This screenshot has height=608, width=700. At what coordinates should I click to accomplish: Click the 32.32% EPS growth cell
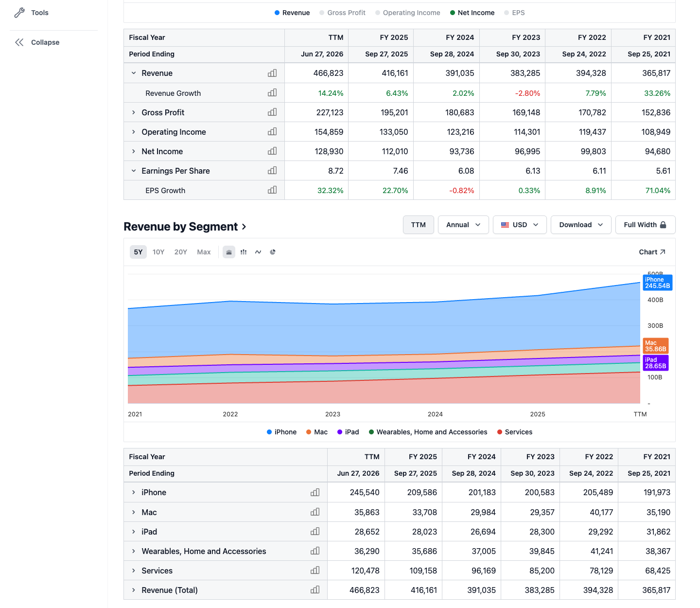[331, 190]
